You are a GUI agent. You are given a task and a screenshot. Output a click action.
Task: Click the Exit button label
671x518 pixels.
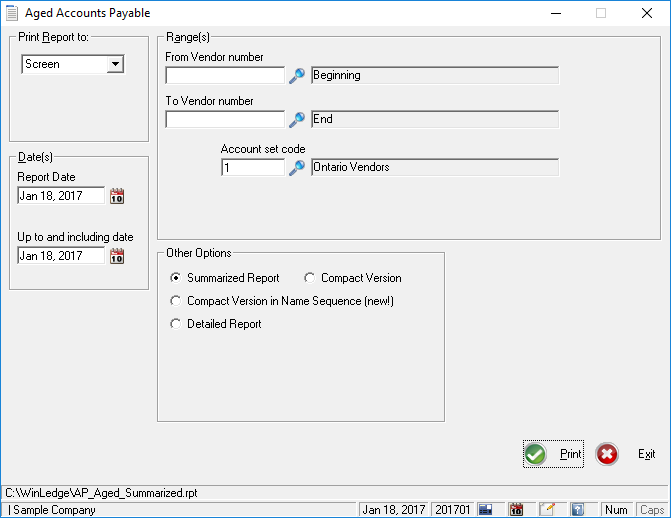click(x=646, y=454)
